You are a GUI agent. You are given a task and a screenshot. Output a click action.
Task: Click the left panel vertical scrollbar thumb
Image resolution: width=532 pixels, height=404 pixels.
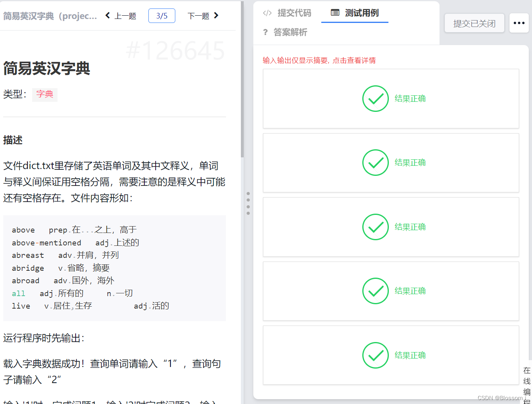[242, 79]
